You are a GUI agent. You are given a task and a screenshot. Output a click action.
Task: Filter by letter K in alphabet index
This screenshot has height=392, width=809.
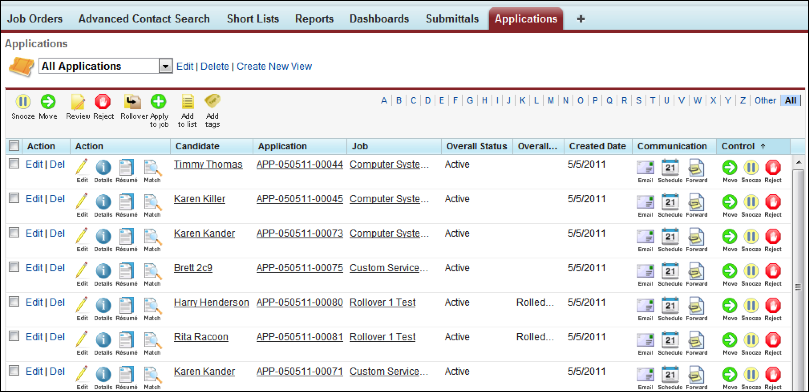(523, 101)
